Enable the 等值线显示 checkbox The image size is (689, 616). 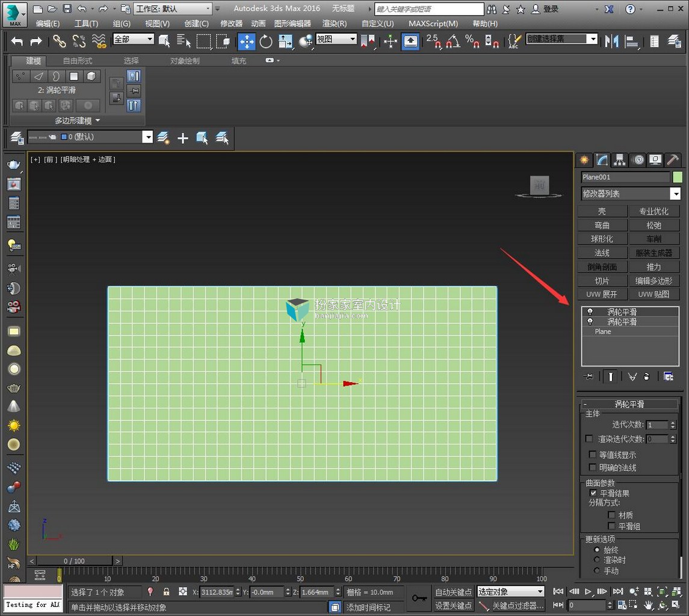[592, 454]
